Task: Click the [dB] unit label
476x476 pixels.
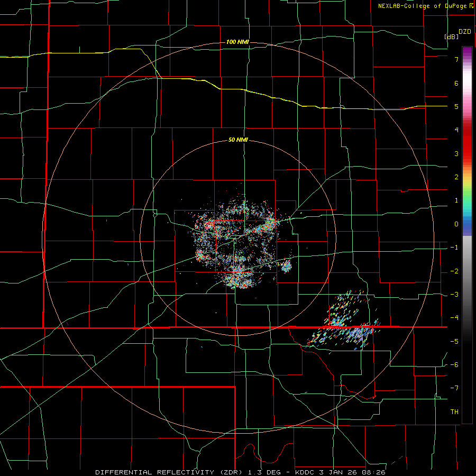Action: [x=451, y=36]
